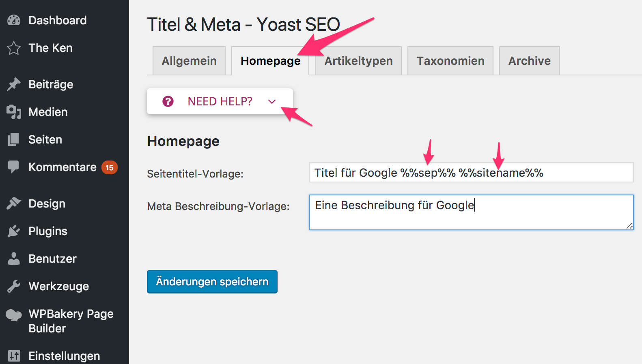Click the Benutzer user icon
The image size is (642, 364).
coord(14,259)
